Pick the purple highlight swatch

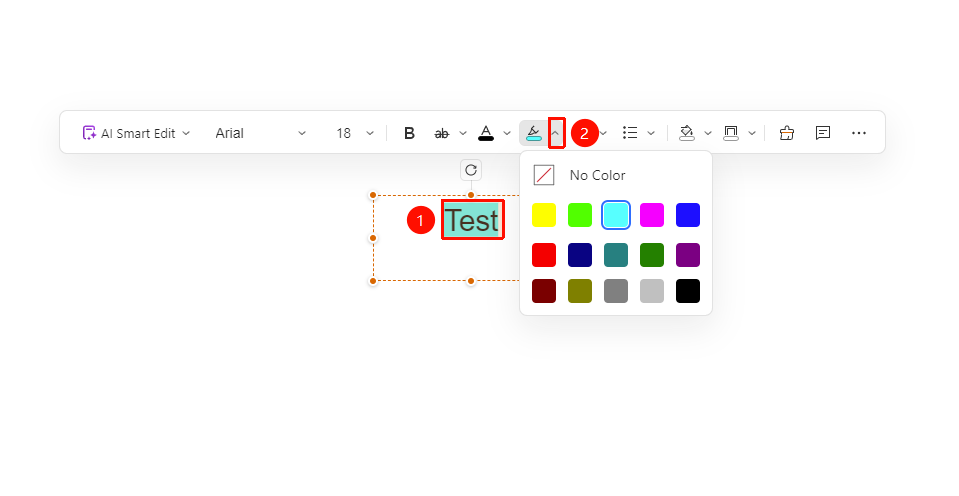click(x=688, y=255)
